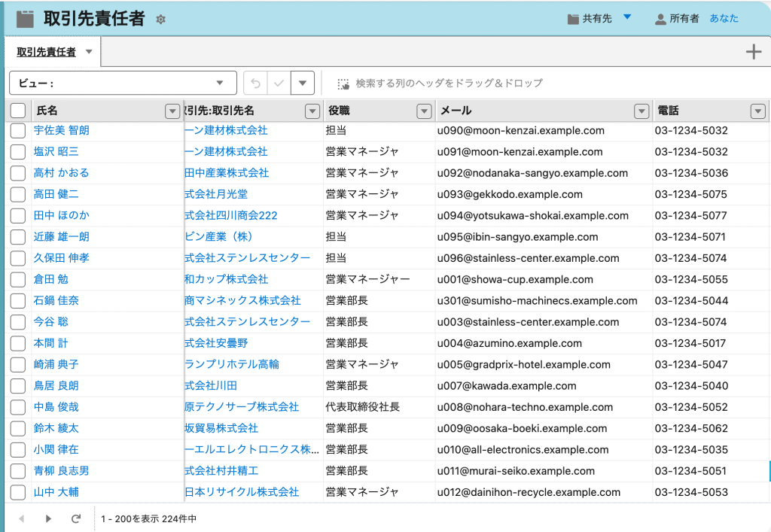The height and width of the screenshot is (532, 771).
Task: Click the 共有先 folder icon
Action: pyautogui.click(x=573, y=19)
